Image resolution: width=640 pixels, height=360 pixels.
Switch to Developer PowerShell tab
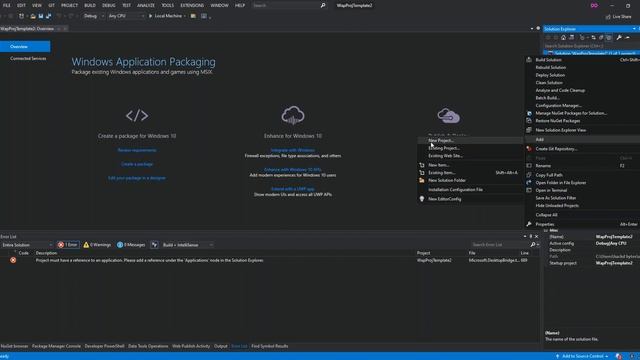coord(104,346)
